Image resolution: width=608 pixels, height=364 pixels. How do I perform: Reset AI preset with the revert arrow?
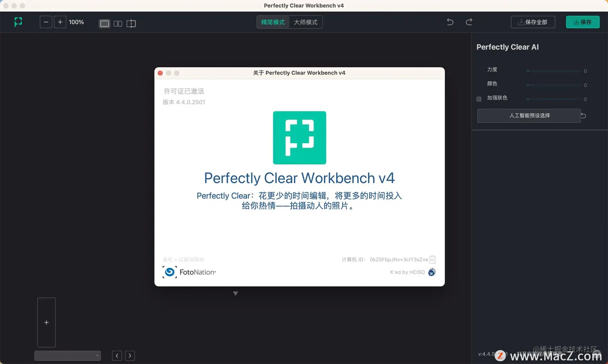pyautogui.click(x=583, y=116)
